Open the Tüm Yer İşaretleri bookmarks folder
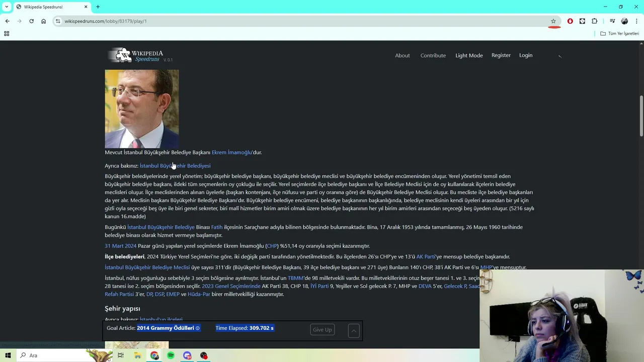The height and width of the screenshot is (362, 644). (619, 34)
